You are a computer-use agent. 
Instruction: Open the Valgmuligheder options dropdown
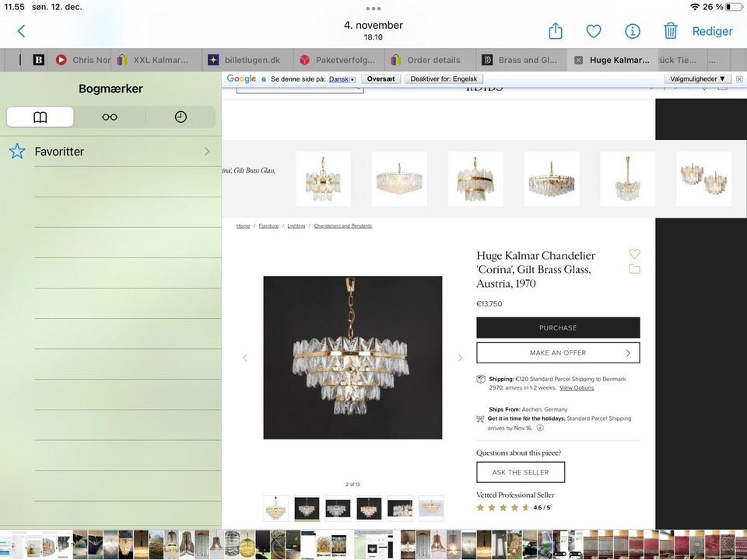(x=697, y=79)
